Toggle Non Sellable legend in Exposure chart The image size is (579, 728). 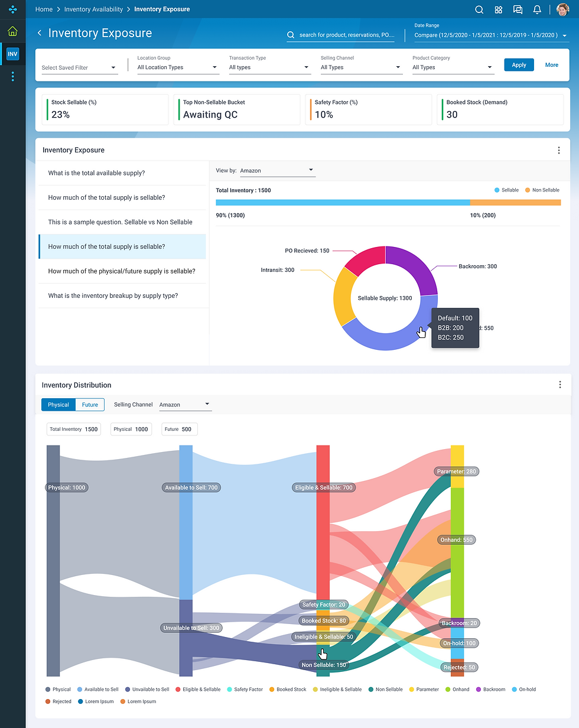click(x=542, y=190)
